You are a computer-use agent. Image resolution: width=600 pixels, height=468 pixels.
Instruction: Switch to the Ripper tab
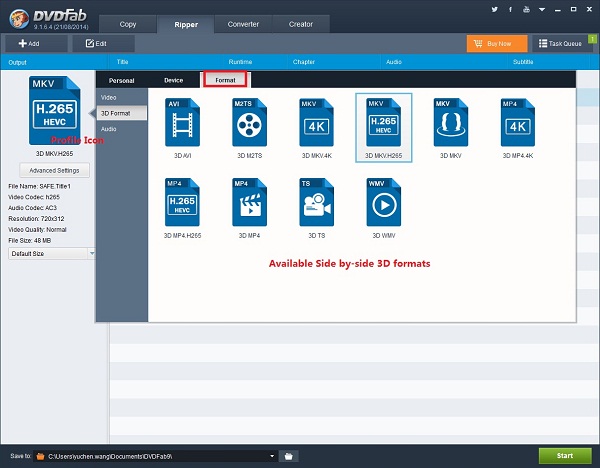click(x=186, y=24)
